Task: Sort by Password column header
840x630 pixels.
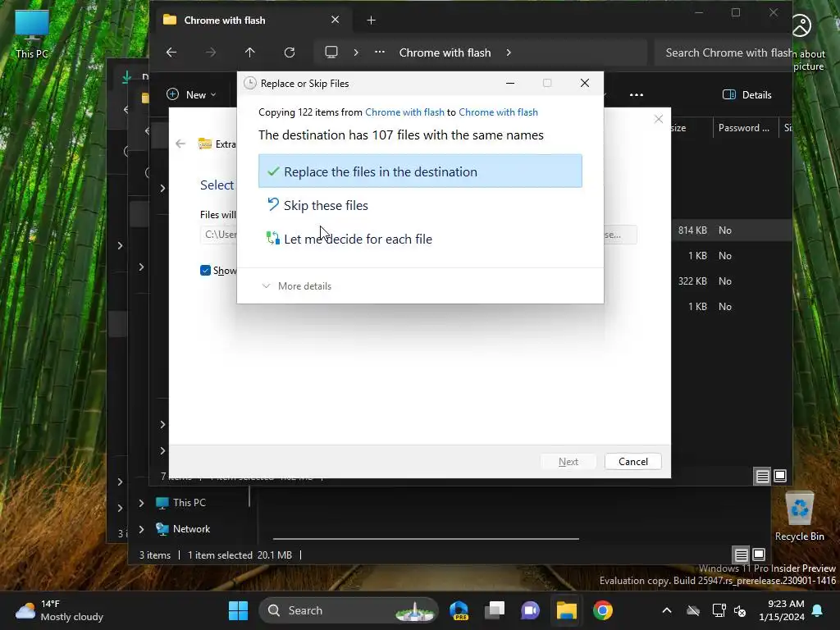Action: coord(745,127)
